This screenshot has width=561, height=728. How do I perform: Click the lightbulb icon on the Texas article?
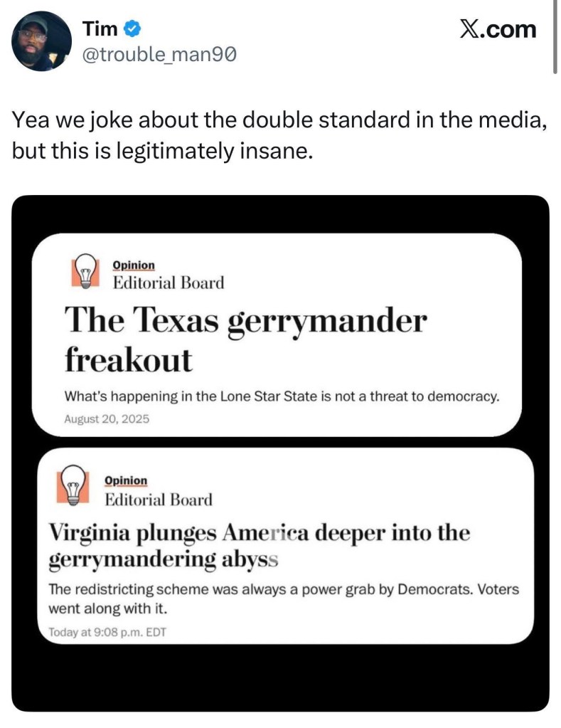tap(85, 271)
